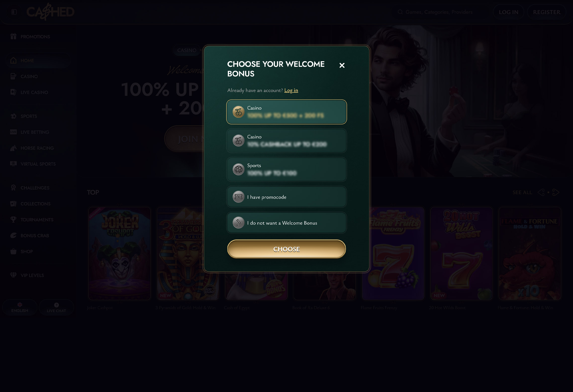This screenshot has height=392, width=573.
Task: Open the English language selector
Action: pos(20,307)
